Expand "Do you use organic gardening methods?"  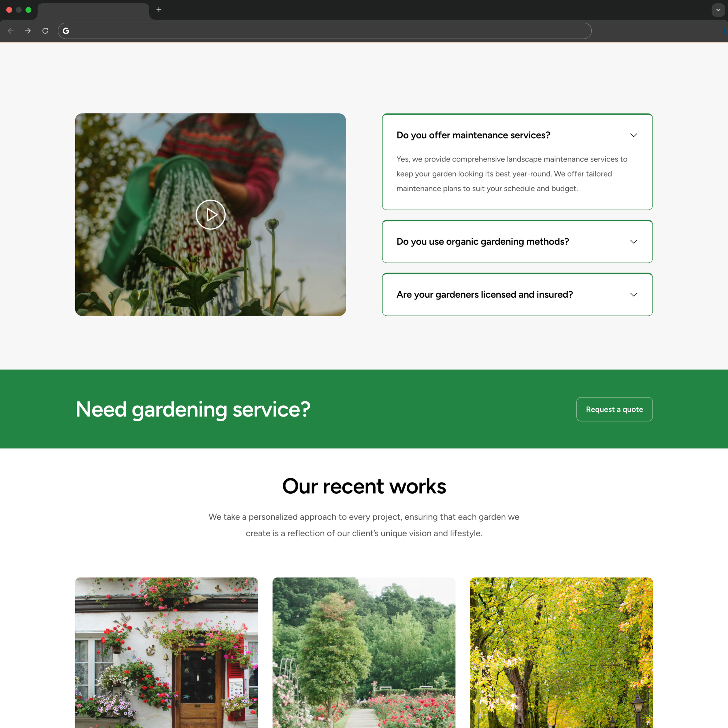[x=633, y=242]
